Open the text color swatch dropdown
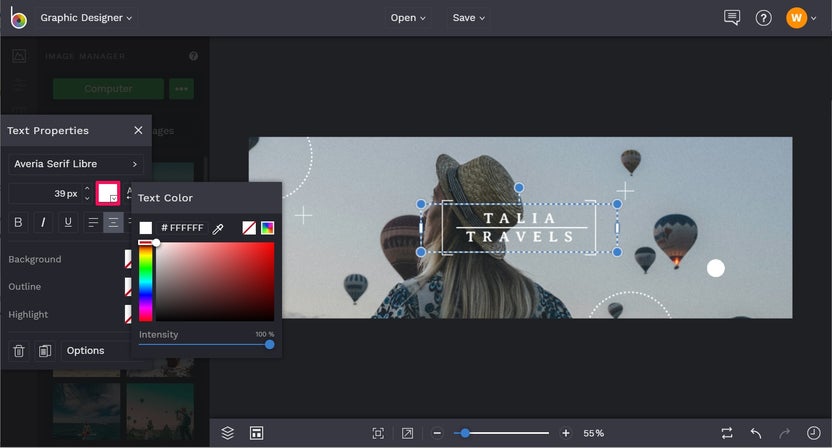 click(x=107, y=193)
